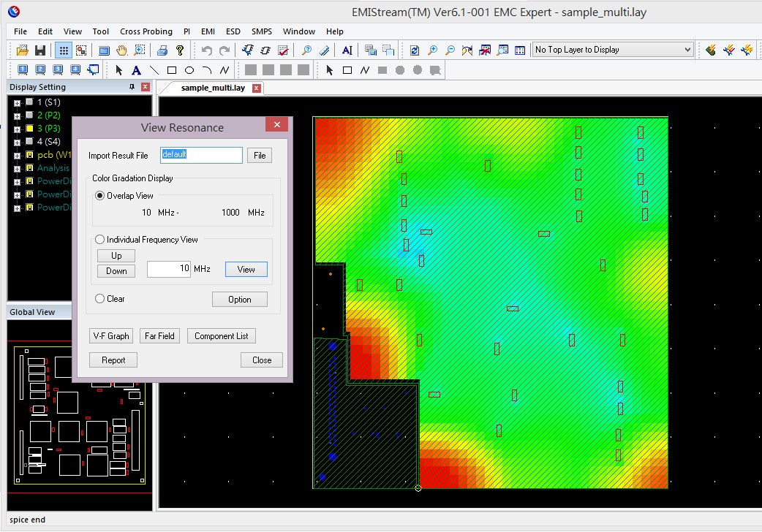Select the text 'A' drawing tool
This screenshot has height=532, width=762.
[x=136, y=70]
